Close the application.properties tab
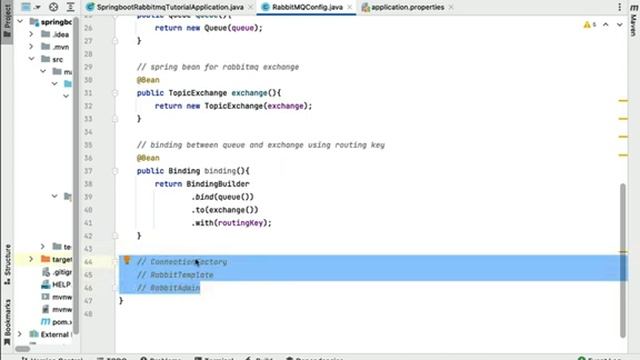The width and height of the screenshot is (640, 360). [x=451, y=7]
